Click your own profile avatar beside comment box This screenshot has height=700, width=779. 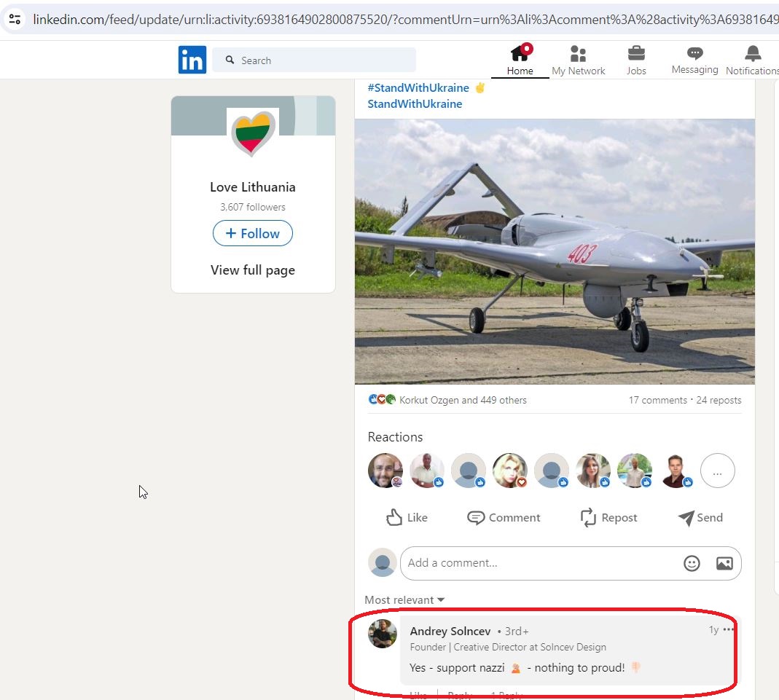point(383,563)
